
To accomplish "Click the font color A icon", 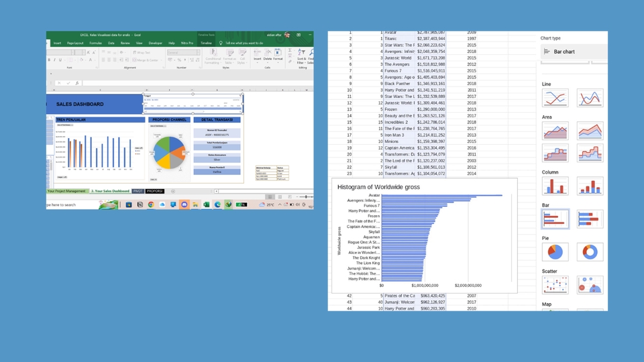I will [91, 60].
